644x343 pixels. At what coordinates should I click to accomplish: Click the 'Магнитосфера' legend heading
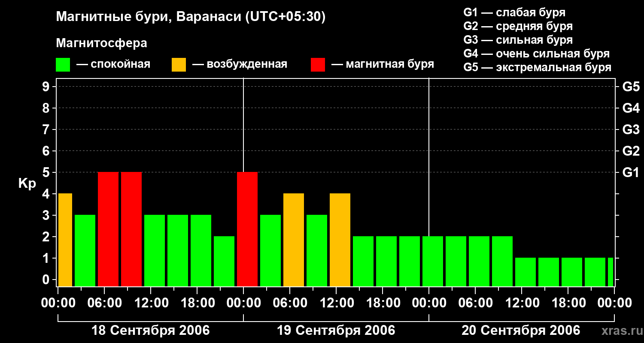(101, 43)
